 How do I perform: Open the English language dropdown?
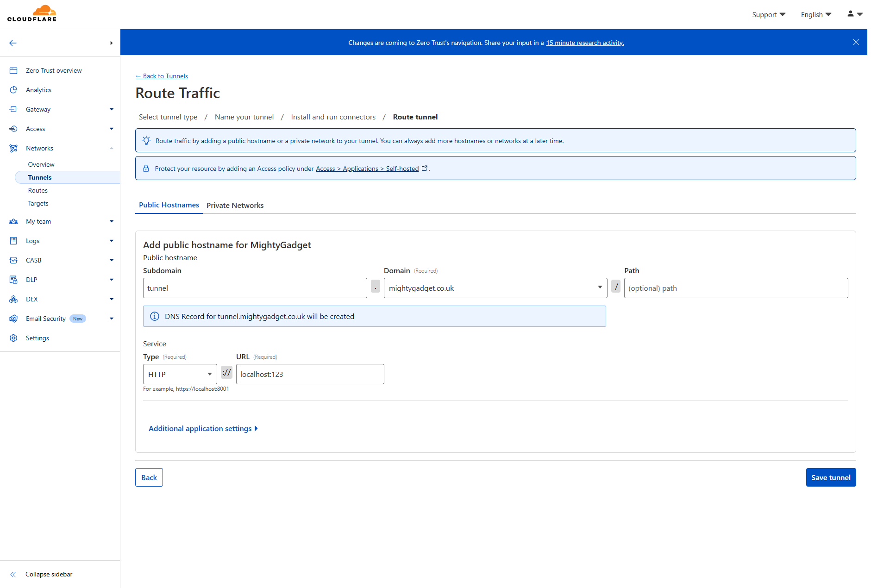click(x=815, y=14)
